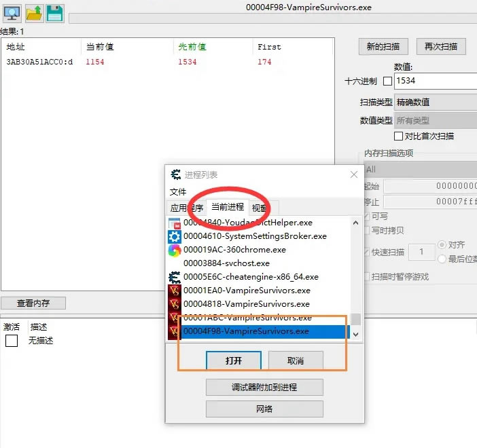This screenshot has height=448, width=477.
Task: Switch to the 应用程序 tab
Action: click(x=186, y=208)
